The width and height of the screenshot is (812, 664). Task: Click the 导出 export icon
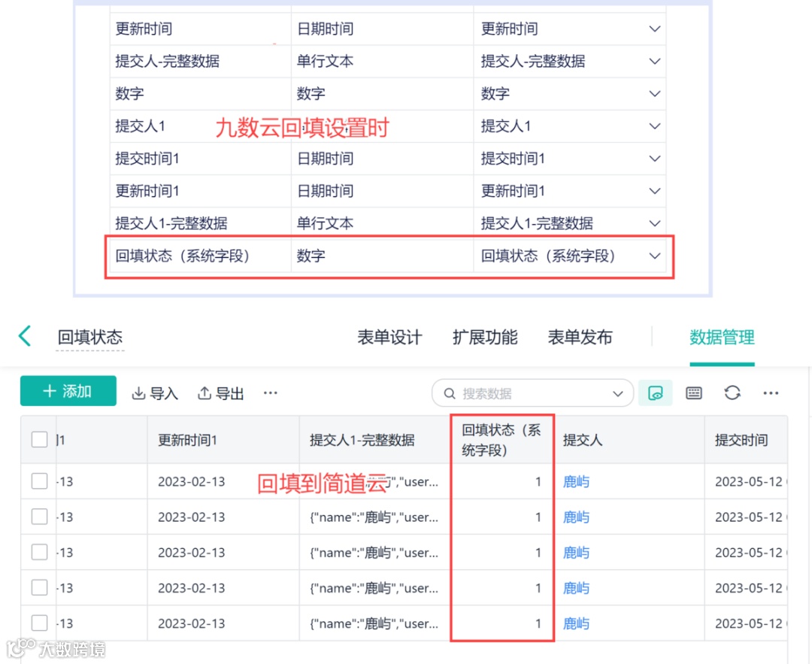click(x=219, y=393)
